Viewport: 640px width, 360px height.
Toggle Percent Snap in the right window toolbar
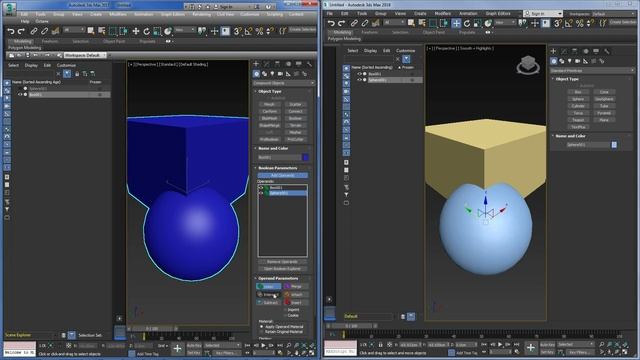pyautogui.click(x=580, y=23)
